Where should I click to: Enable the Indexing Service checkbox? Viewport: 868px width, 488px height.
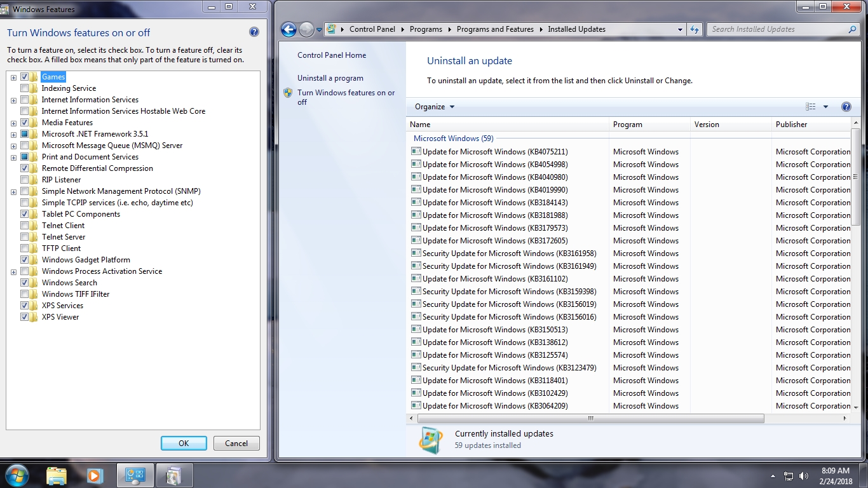tap(25, 88)
